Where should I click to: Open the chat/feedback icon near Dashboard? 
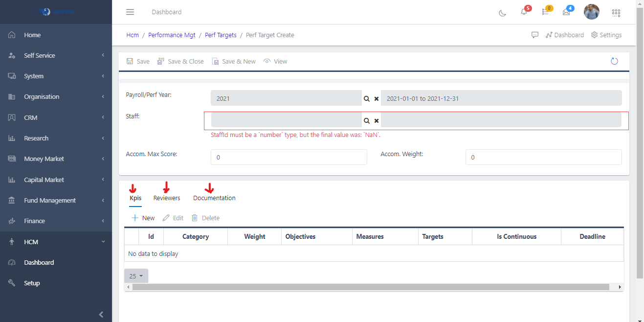pyautogui.click(x=535, y=35)
